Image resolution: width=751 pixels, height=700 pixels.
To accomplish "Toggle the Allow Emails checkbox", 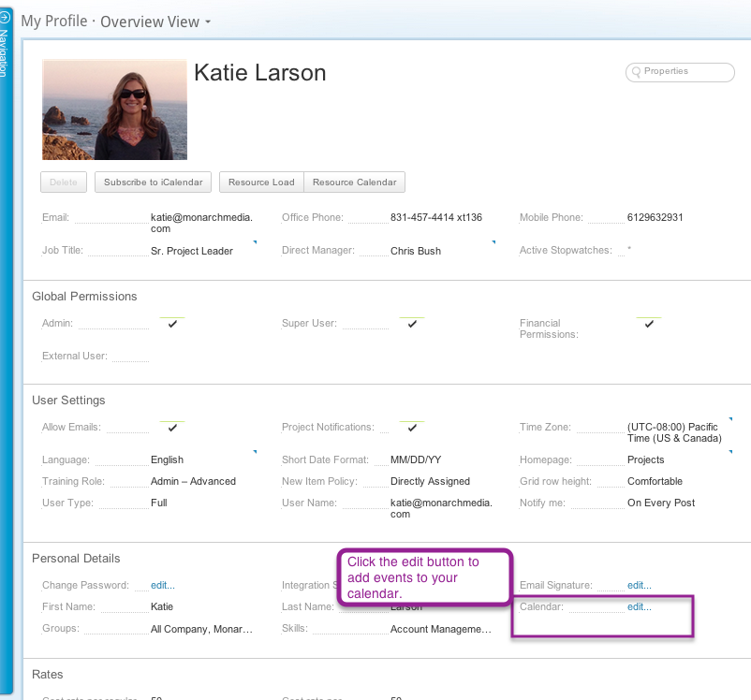I will [172, 428].
